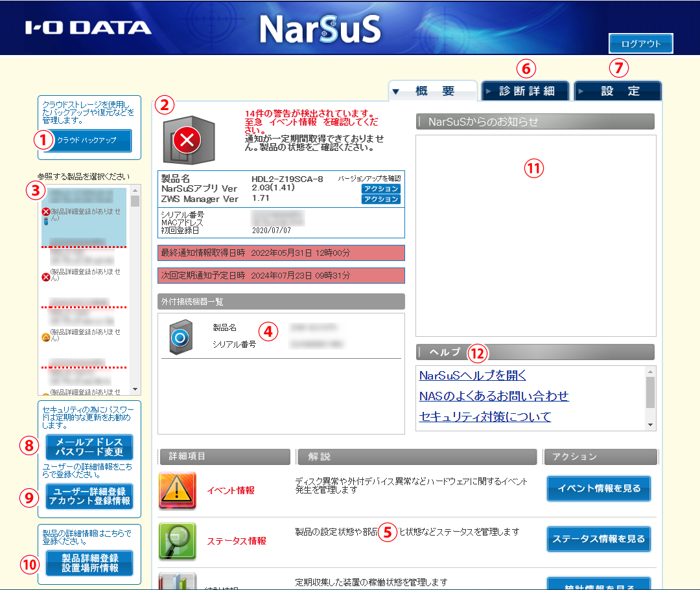Open the 設定 tab

(x=618, y=91)
